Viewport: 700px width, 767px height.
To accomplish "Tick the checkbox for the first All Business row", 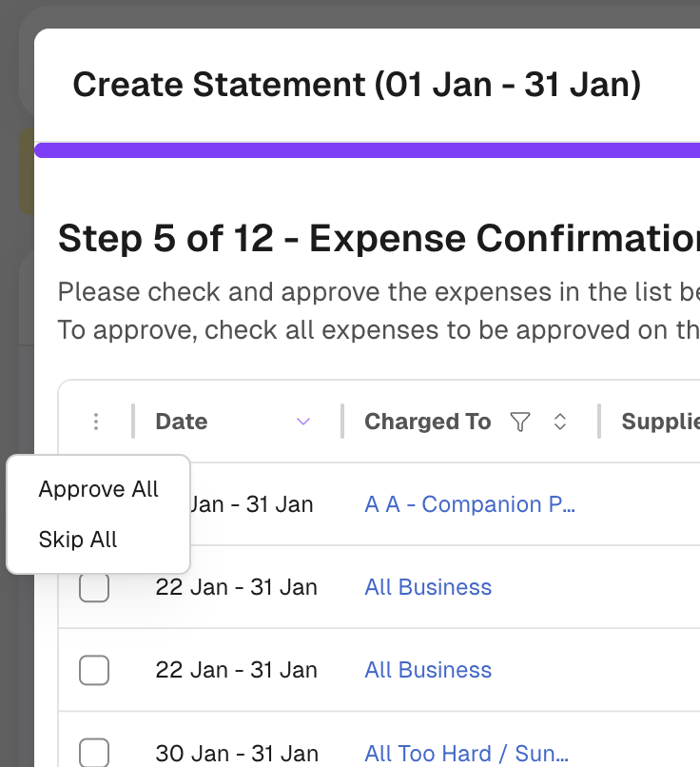I will 94,587.
